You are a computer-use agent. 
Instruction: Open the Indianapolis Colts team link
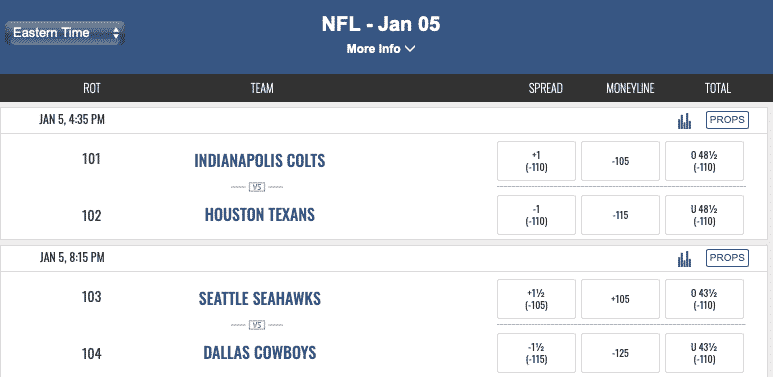260,161
